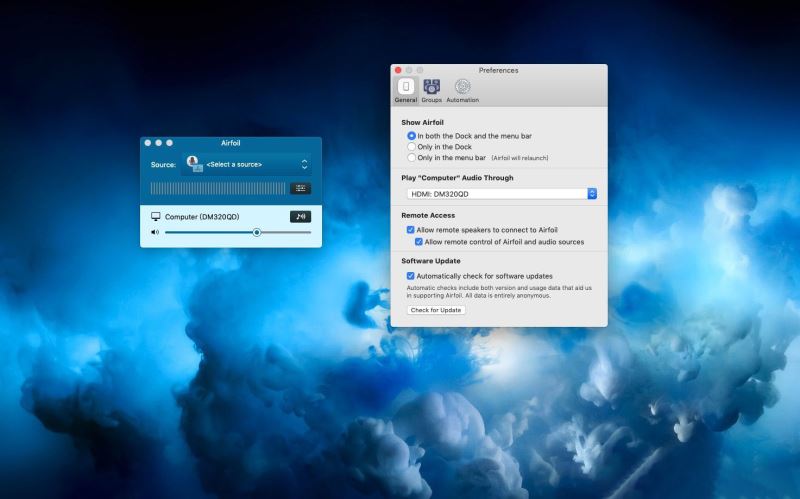Image resolution: width=800 pixels, height=499 pixels.
Task: Click the 'Remote Access' heading text
Action: [x=428, y=215]
